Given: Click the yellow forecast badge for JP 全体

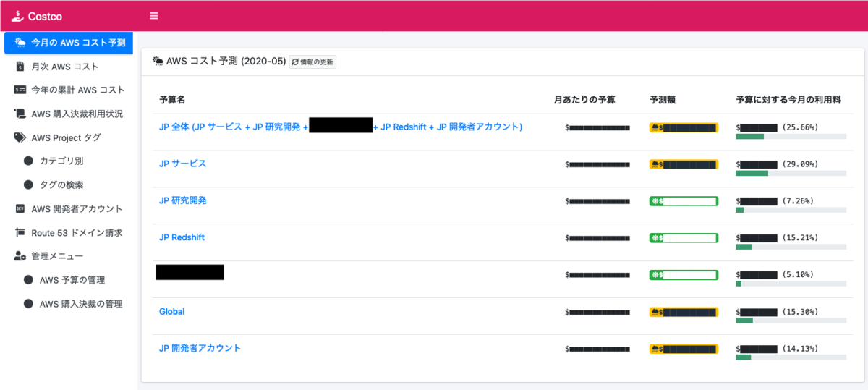Looking at the screenshot, I should (684, 127).
